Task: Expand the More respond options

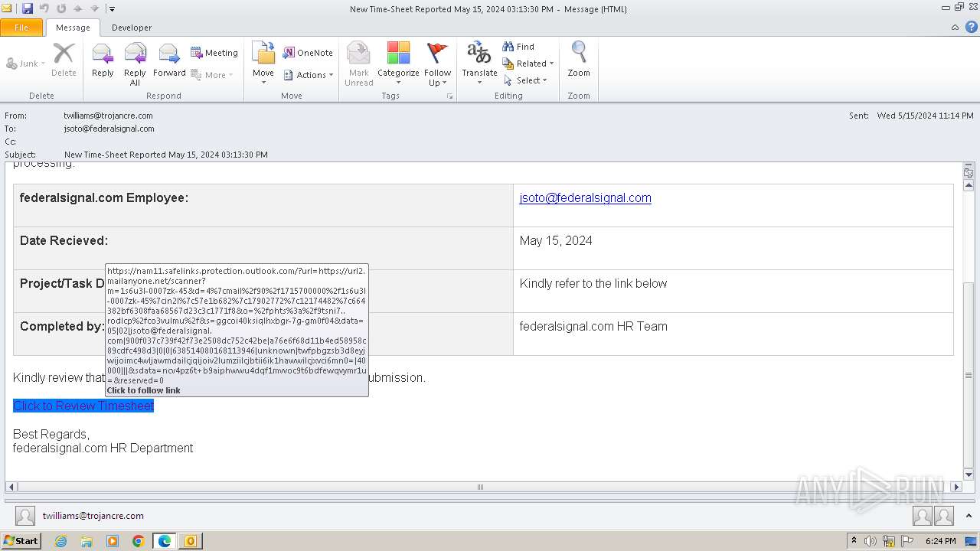Action: pyautogui.click(x=212, y=75)
